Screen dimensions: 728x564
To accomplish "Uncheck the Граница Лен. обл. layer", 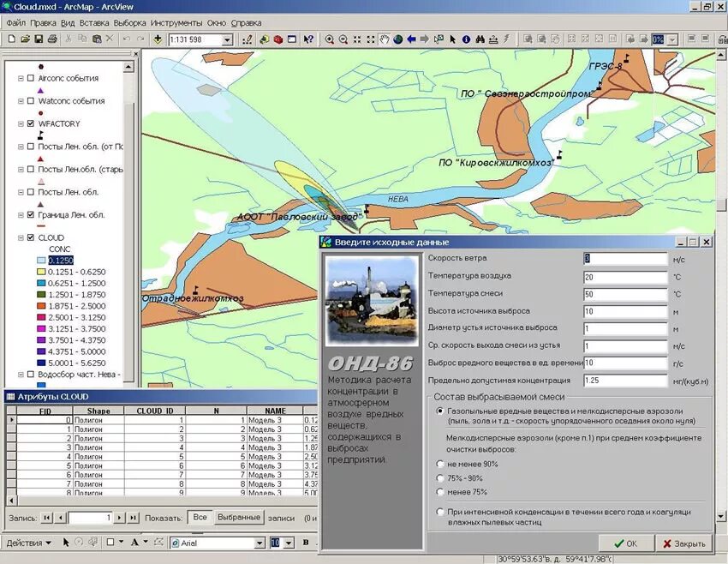I will tap(31, 214).
